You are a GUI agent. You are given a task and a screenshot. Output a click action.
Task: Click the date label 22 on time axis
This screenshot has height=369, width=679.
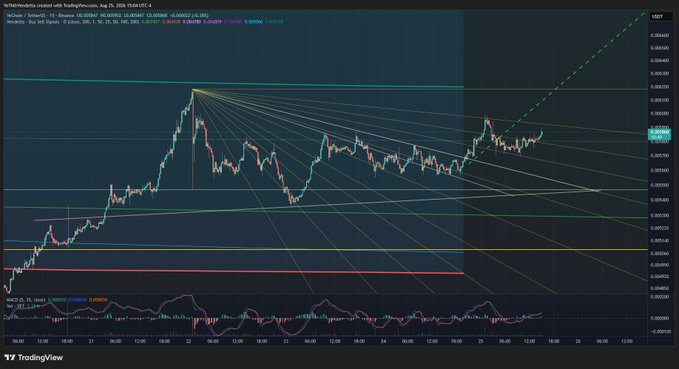[x=189, y=341]
